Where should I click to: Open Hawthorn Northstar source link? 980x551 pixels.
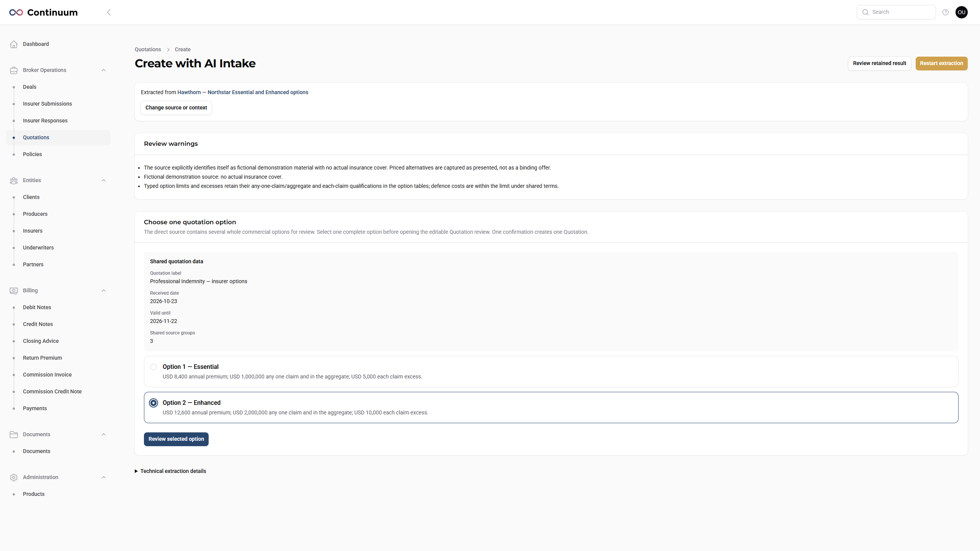[x=243, y=92]
